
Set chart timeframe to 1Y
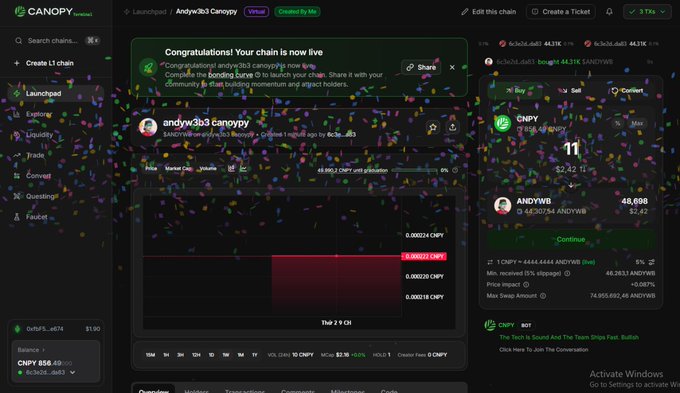[x=255, y=355]
